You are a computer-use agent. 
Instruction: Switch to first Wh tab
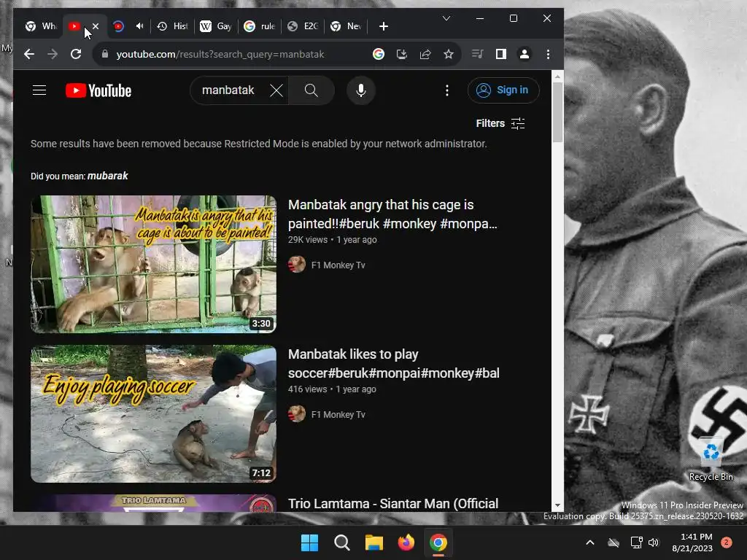click(41, 26)
